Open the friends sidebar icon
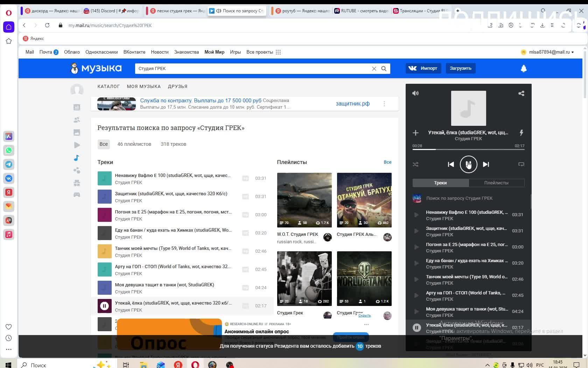The height and width of the screenshot is (368, 588). pyautogui.click(x=77, y=120)
